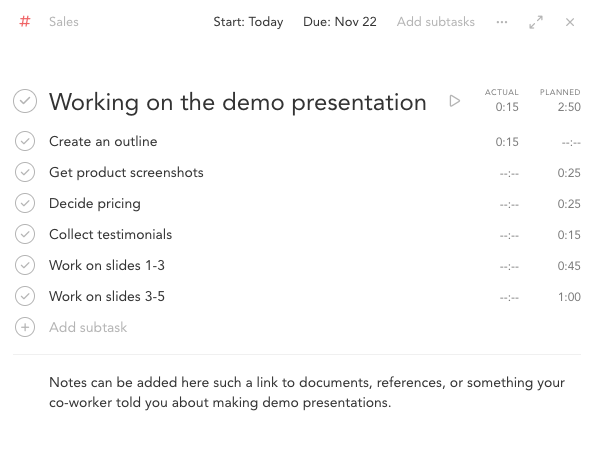
Task: Open the Sales channel selector
Action: 64,22
